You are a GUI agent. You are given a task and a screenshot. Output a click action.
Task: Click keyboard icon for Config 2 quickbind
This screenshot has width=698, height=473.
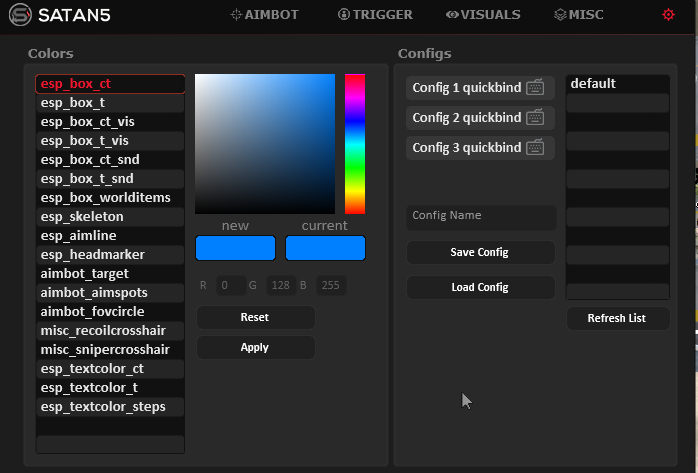(x=535, y=117)
